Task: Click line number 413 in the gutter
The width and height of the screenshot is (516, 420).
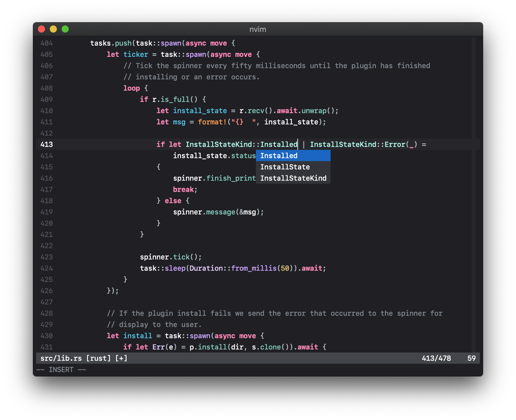Action: [x=47, y=145]
